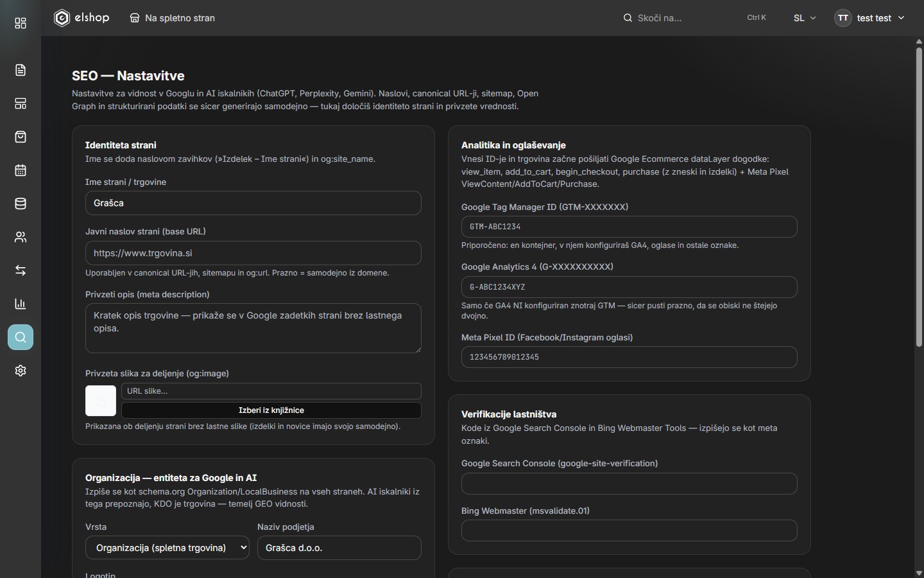Click the page vertical scrollbar thumb
Image resolution: width=924 pixels, height=578 pixels.
[x=919, y=197]
